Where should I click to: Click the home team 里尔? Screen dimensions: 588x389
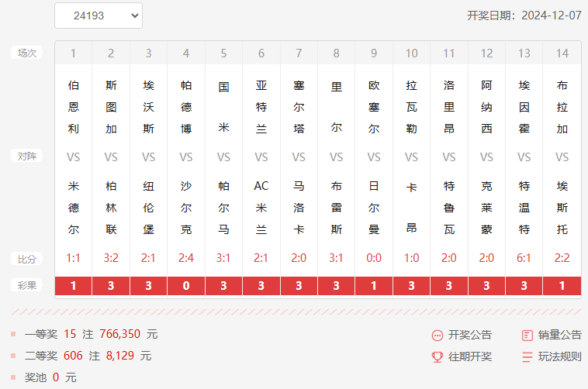click(337, 107)
